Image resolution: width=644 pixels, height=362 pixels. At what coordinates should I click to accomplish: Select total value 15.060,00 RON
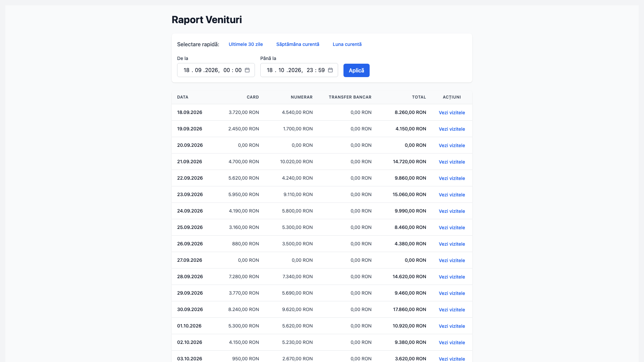(x=409, y=194)
